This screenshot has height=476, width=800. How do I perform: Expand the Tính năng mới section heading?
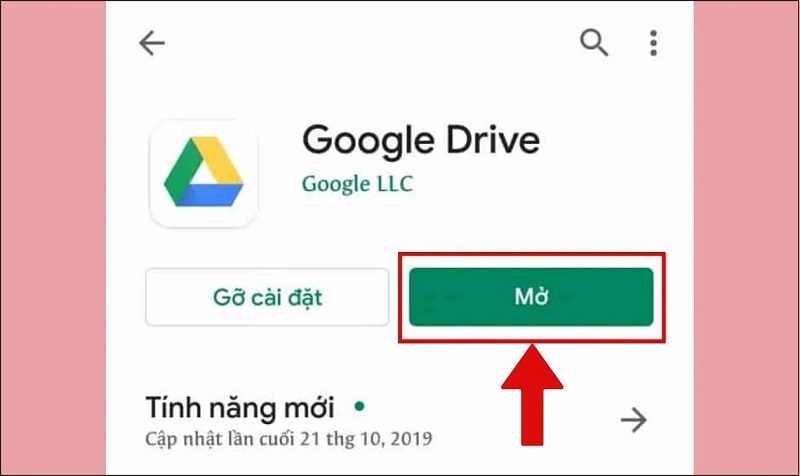240,407
